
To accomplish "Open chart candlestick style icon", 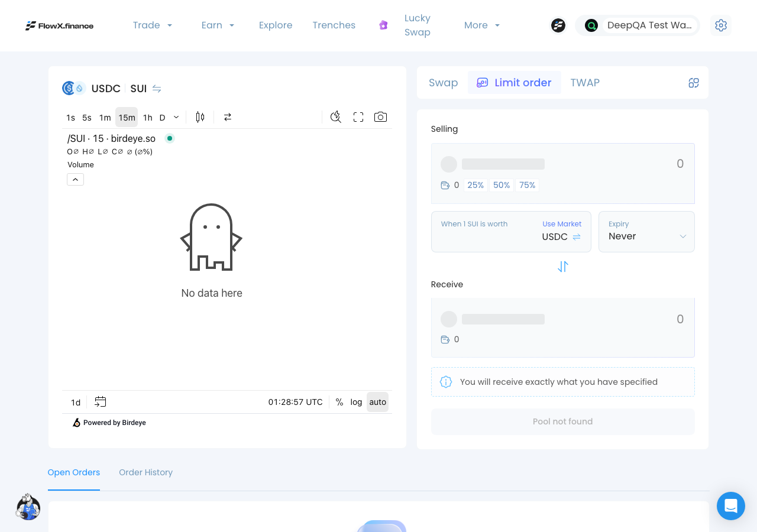I will (x=200, y=117).
